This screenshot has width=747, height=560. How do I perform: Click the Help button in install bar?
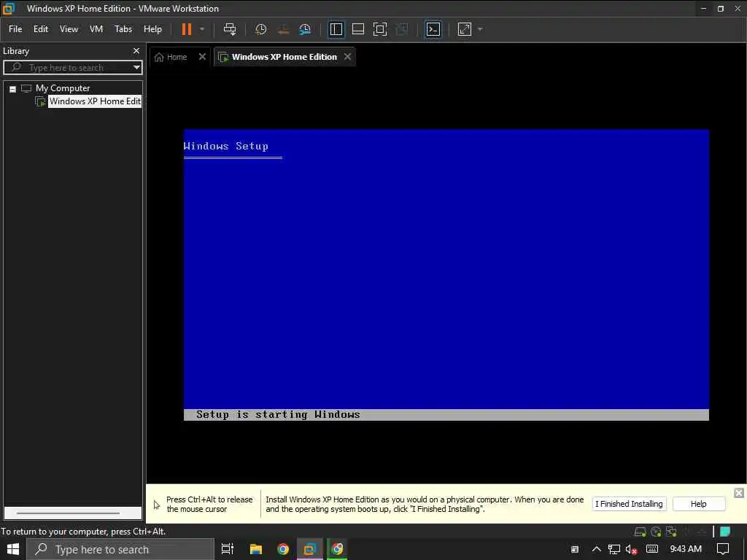point(698,504)
